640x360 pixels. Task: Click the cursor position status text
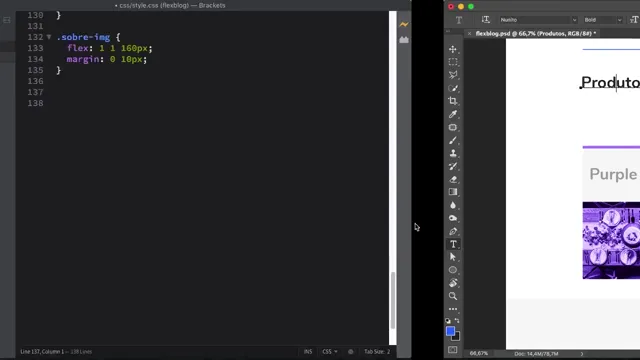pos(56,351)
